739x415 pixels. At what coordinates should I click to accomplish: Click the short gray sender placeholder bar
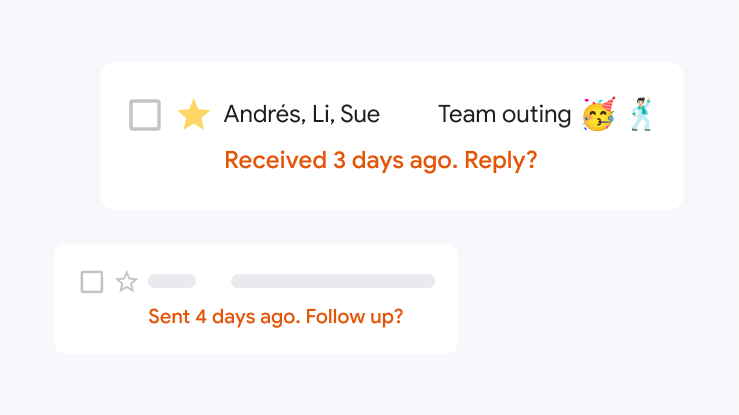point(172,282)
